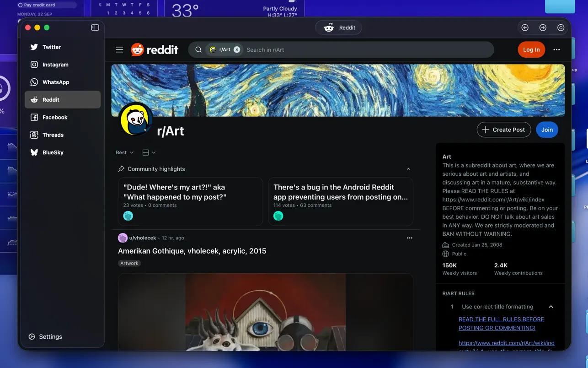Open Twitter in the sidebar
The image size is (588, 368).
(63, 47)
